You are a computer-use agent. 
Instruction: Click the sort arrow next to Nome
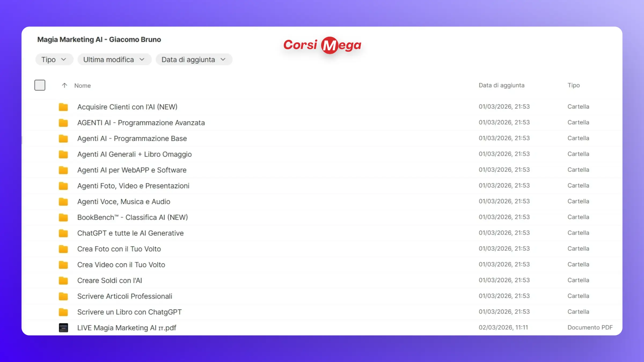click(64, 85)
